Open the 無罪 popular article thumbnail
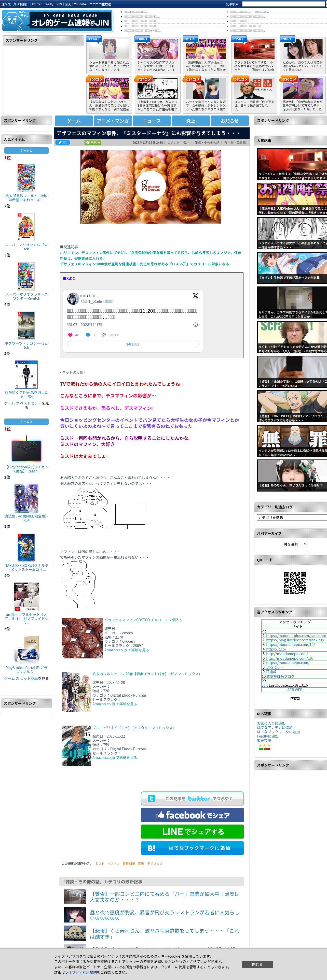327x980 pixels. [x=292, y=441]
